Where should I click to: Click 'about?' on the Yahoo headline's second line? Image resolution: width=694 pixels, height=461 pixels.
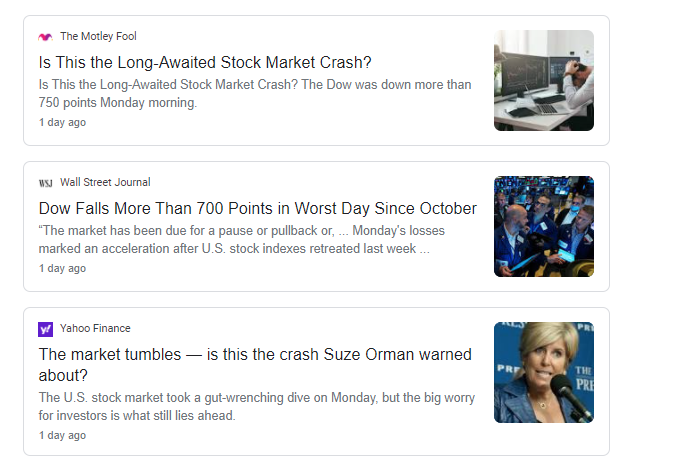pyautogui.click(x=65, y=375)
